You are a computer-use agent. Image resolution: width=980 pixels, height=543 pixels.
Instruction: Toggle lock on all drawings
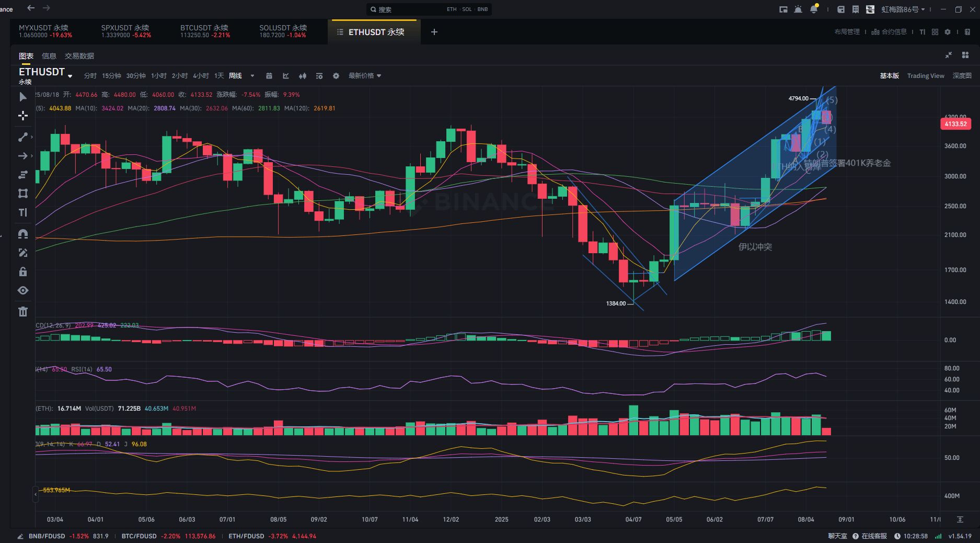[23, 271]
